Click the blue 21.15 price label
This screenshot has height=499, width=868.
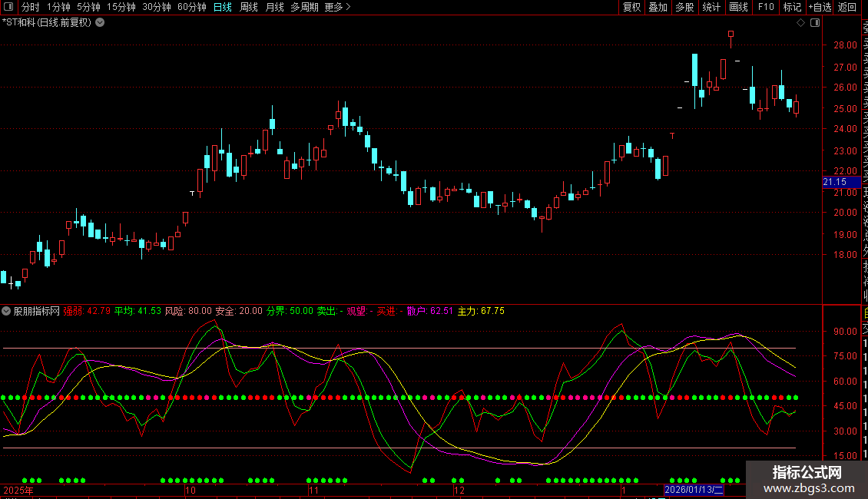(x=835, y=182)
